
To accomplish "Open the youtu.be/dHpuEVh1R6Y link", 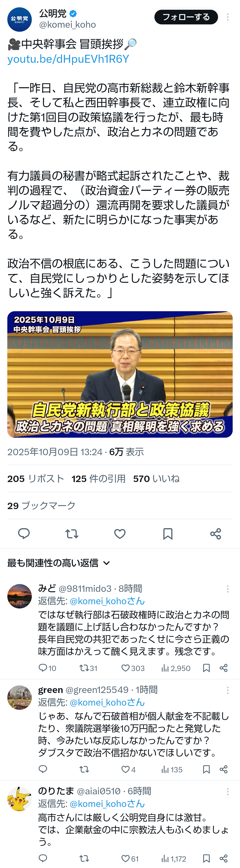I will pos(68,59).
